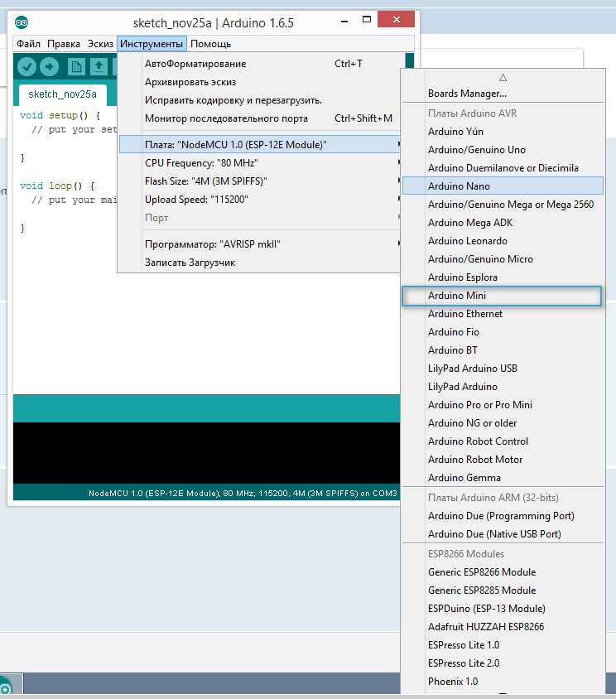Select Arduino Ethernet board
616x699 pixels.
(503, 314)
